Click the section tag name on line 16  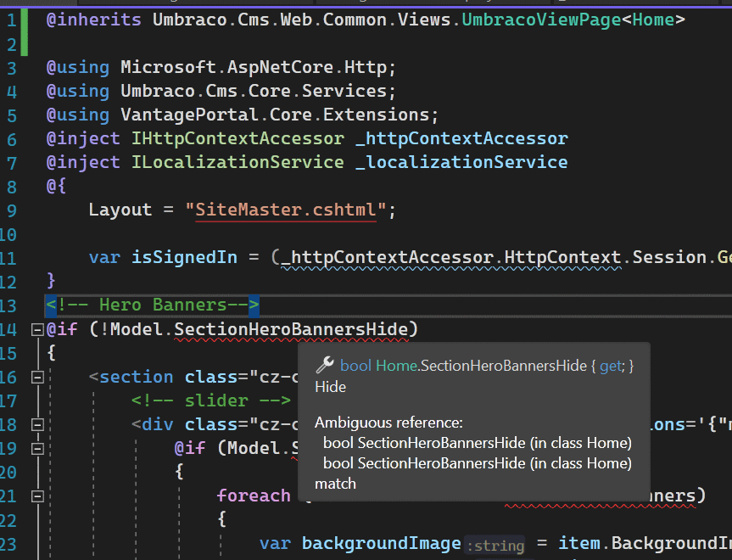point(137,377)
